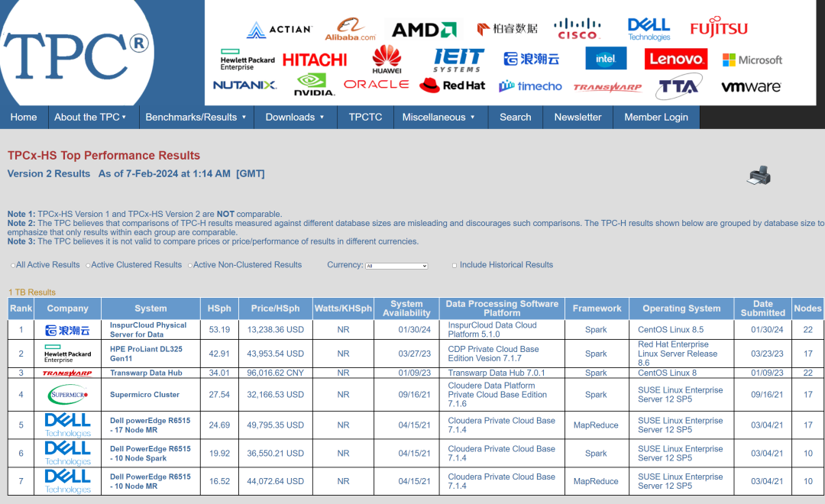Click the Transwarp logo in header

tap(607, 87)
